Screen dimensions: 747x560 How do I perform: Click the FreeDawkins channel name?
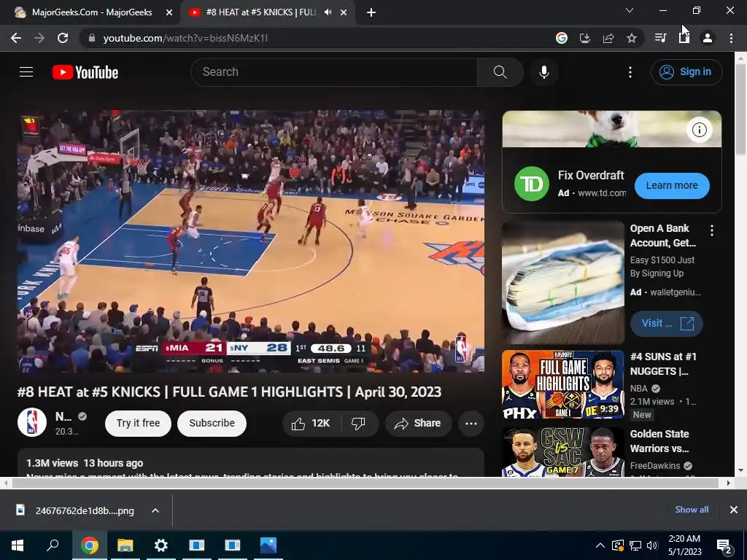point(654,466)
